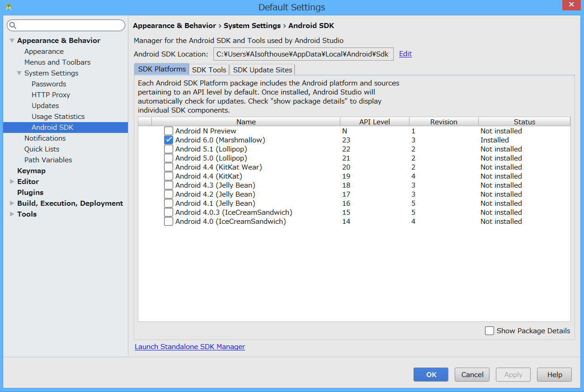Click API level '23' cell
This screenshot has height=392, width=584.
point(346,140)
